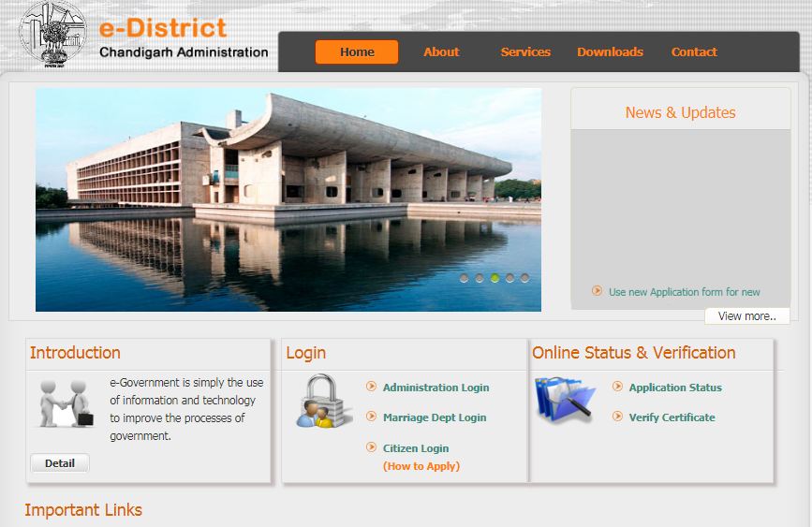Image resolution: width=812 pixels, height=527 pixels.
Task: Click the News & Updates heading
Action: point(681,112)
